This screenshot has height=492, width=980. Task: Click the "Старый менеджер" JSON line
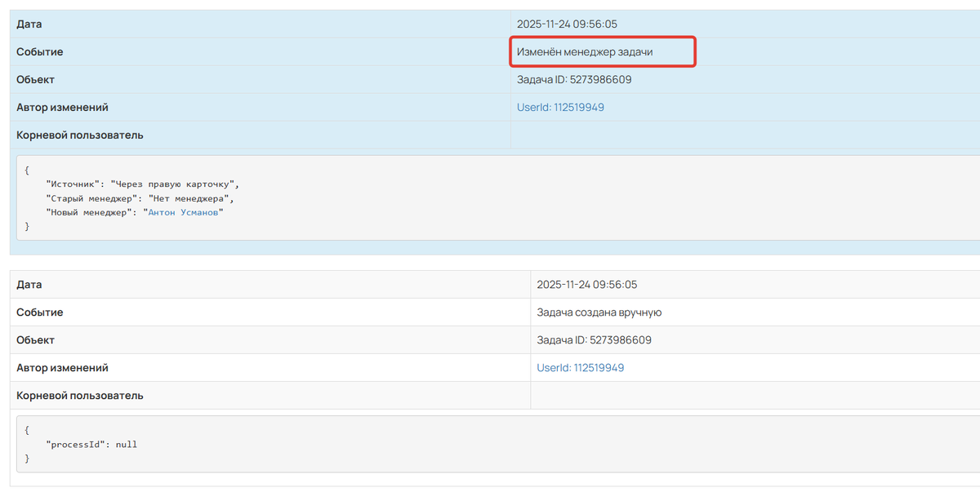tap(140, 198)
